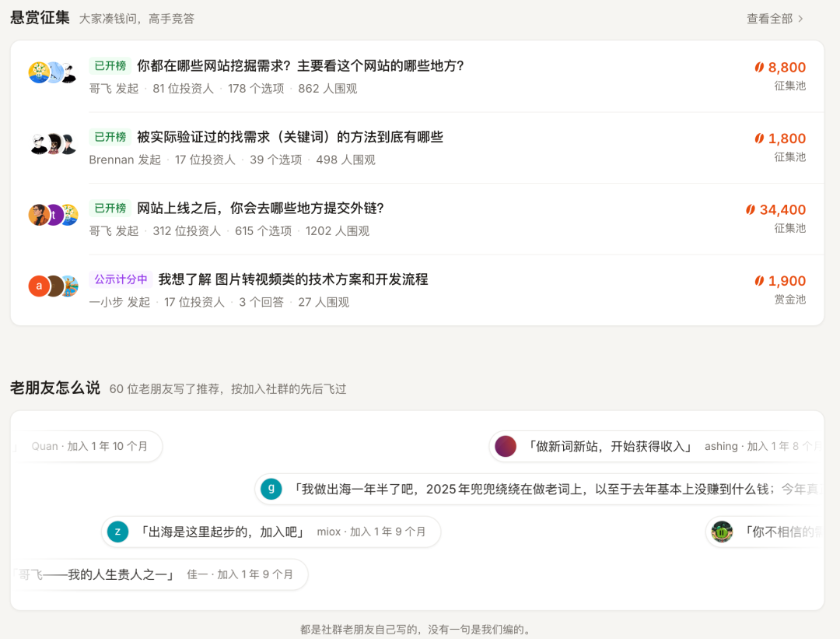This screenshot has height=639, width=840.
Task: Click 27 人围观 text
Action: click(x=324, y=302)
